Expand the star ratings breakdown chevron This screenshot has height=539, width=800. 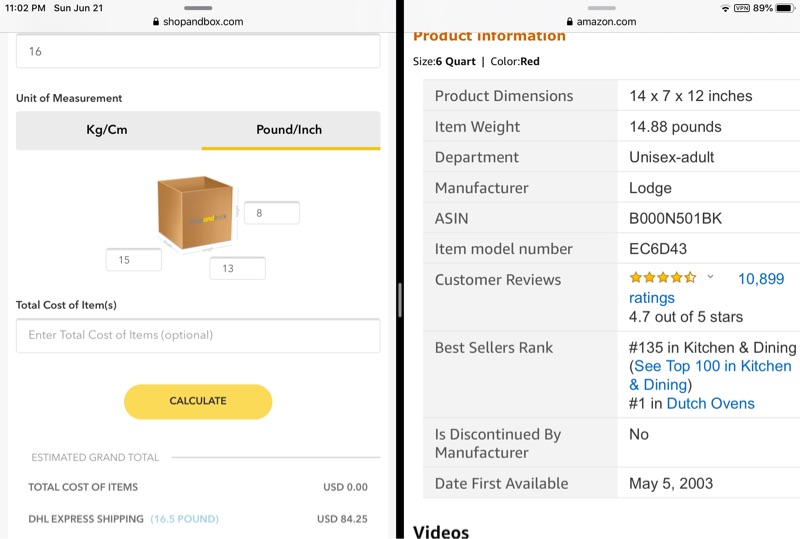(x=710, y=277)
